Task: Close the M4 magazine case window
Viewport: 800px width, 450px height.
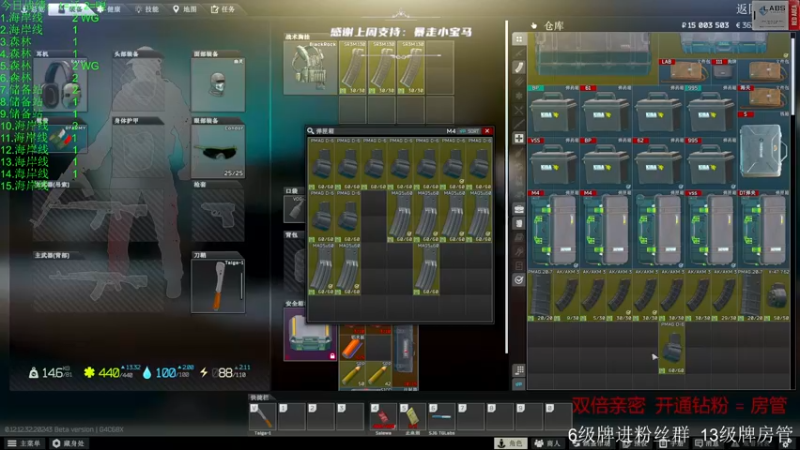Action: [x=487, y=131]
